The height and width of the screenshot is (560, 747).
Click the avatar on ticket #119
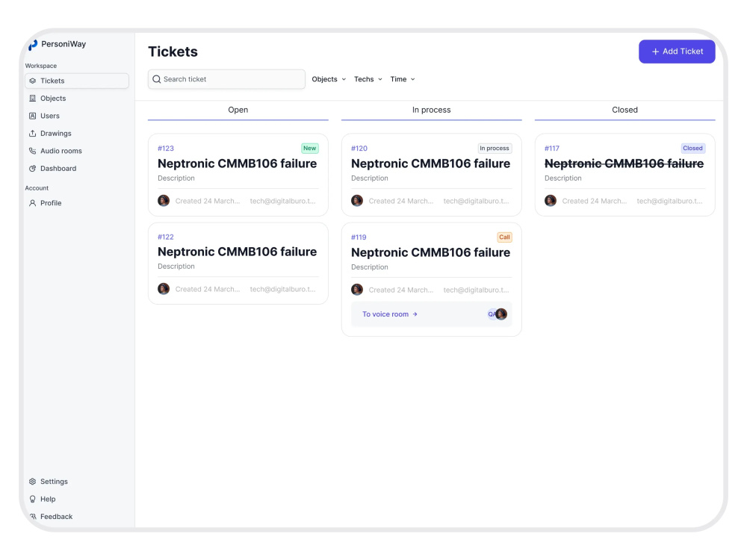(357, 290)
